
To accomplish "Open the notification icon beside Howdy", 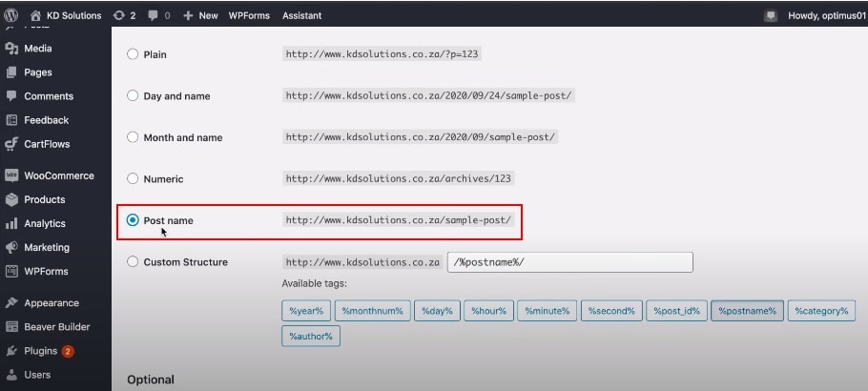I will click(771, 15).
